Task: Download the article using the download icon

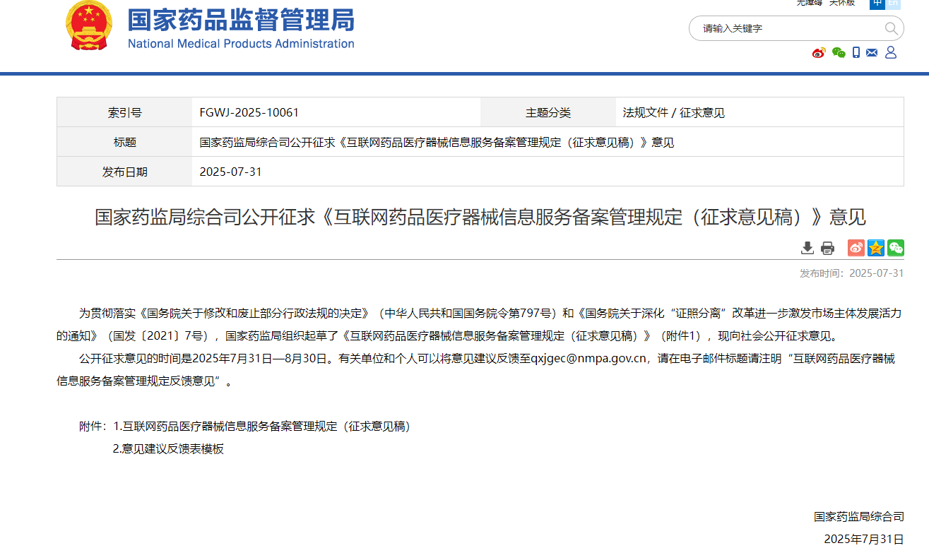Action: pyautogui.click(x=807, y=248)
